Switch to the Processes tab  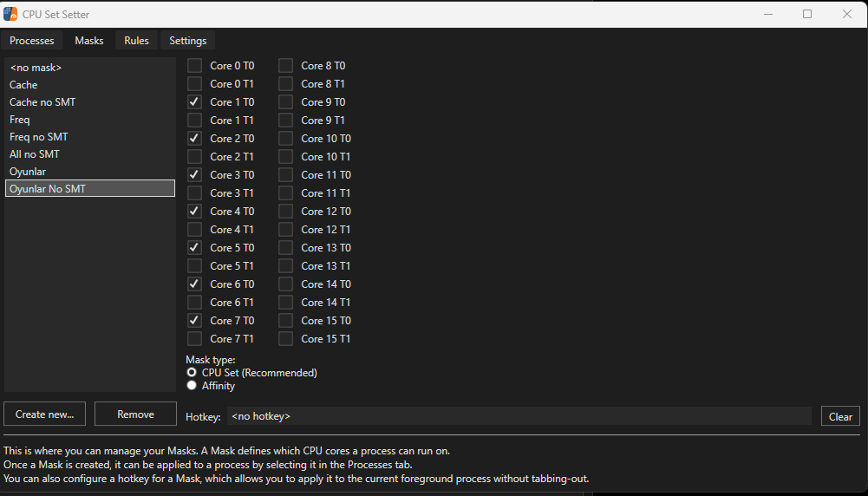point(31,41)
